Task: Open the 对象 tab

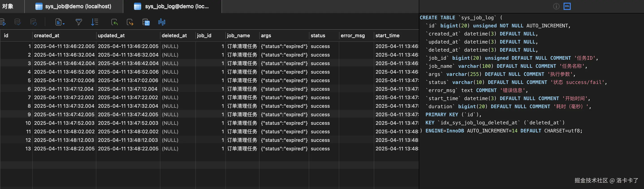Action: tap(8, 6)
